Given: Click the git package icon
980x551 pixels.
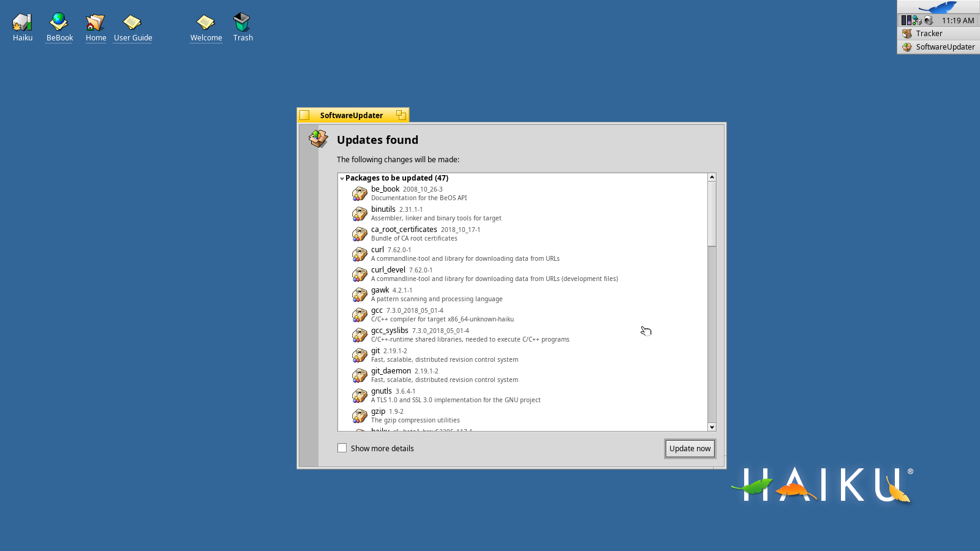Looking at the screenshot, I should click(x=360, y=355).
